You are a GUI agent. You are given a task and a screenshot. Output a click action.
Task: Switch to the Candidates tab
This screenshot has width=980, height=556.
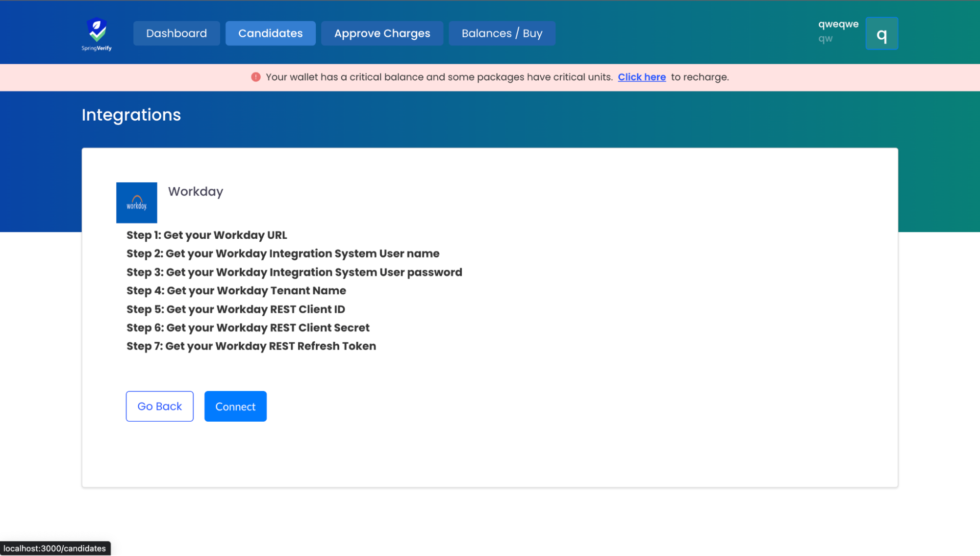(270, 33)
